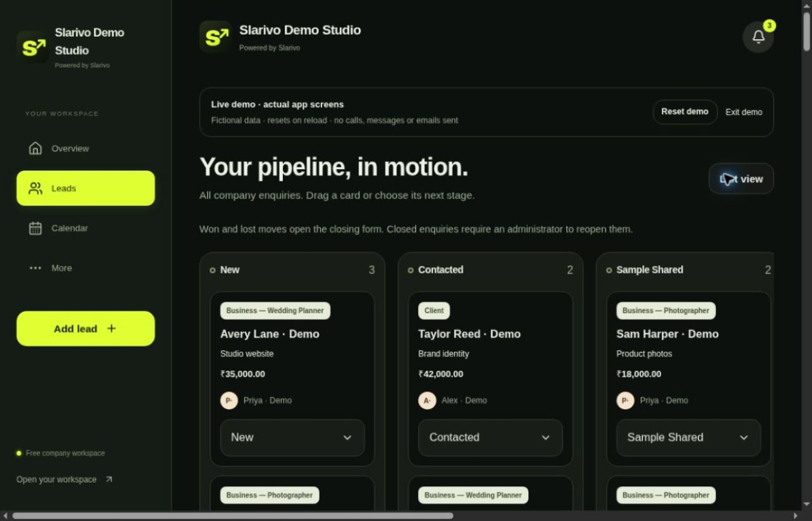Image resolution: width=812 pixels, height=521 pixels.
Task: Click the plus icon on Add lead
Action: click(x=112, y=328)
